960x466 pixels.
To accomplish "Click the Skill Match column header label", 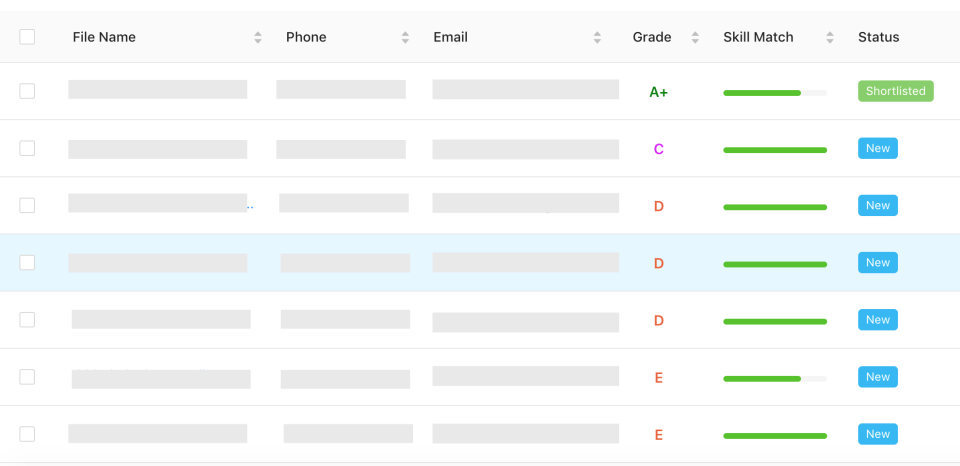I will coord(758,37).
